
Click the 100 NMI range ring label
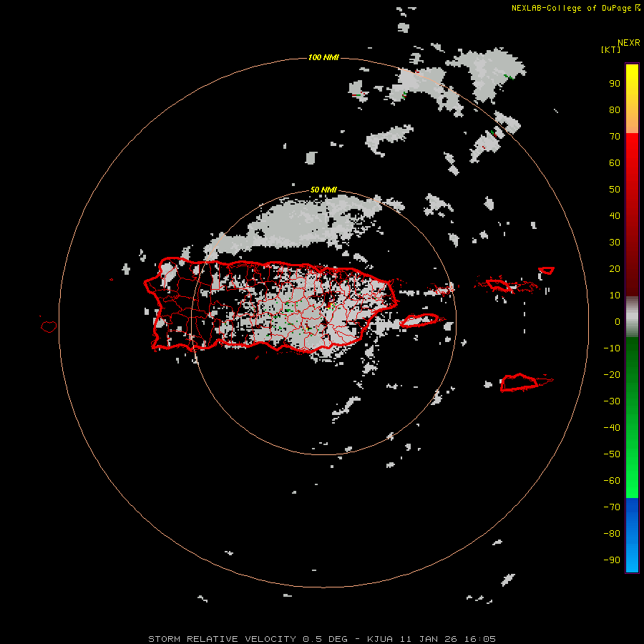[x=323, y=57]
